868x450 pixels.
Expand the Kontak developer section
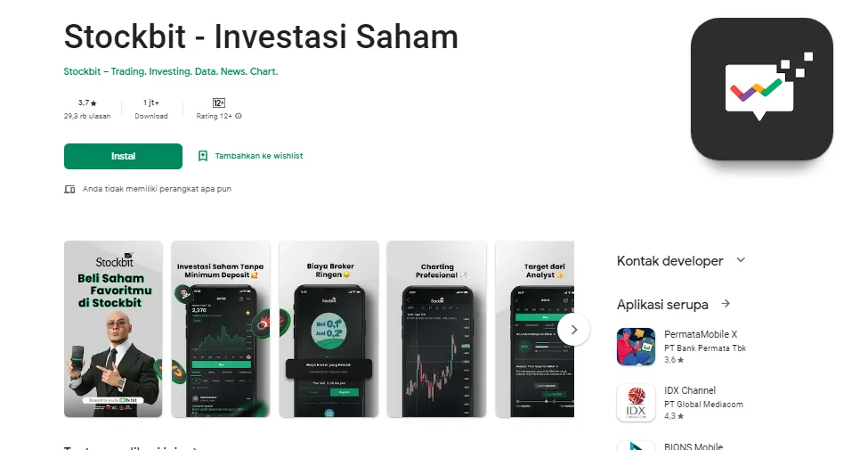tap(742, 259)
